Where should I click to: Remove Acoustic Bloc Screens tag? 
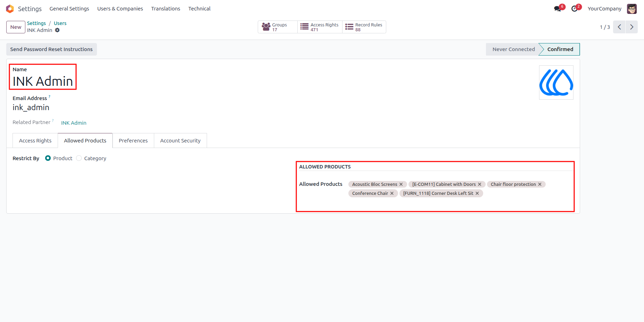[401, 184]
